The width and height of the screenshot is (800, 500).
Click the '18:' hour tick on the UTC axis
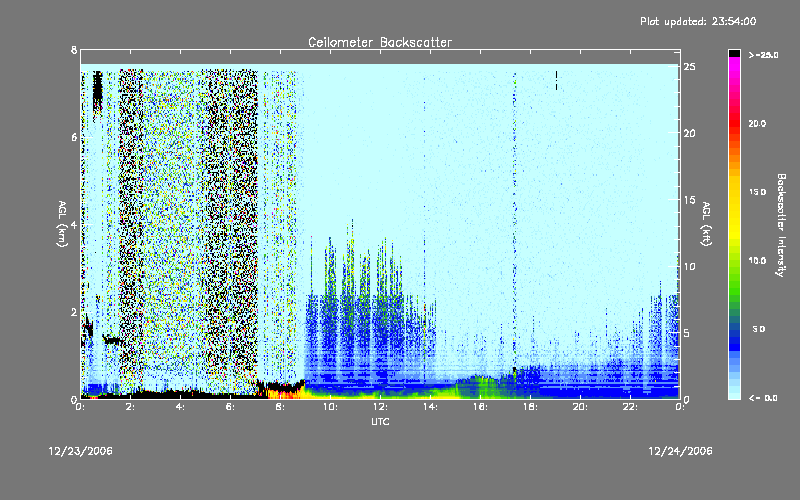(x=531, y=407)
